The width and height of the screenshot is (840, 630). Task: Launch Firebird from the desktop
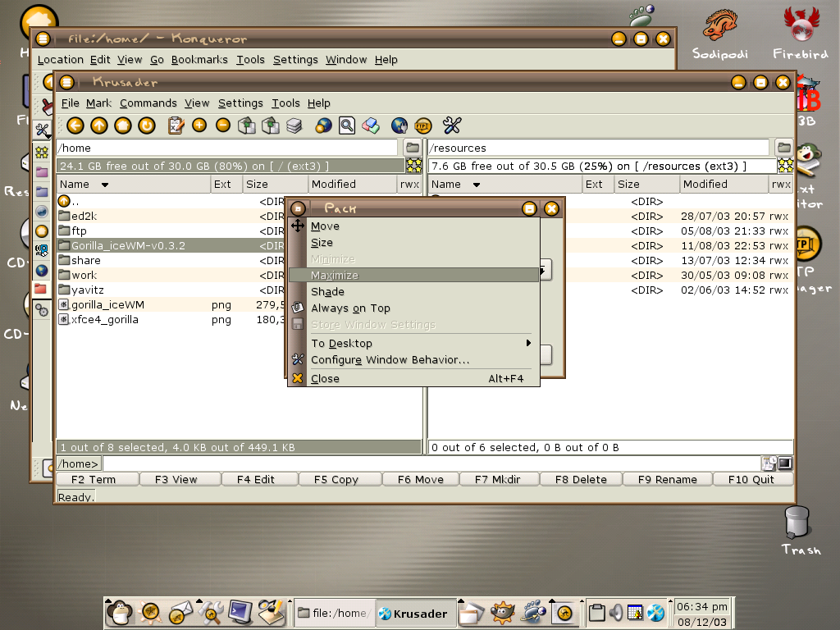pyautogui.click(x=801, y=32)
